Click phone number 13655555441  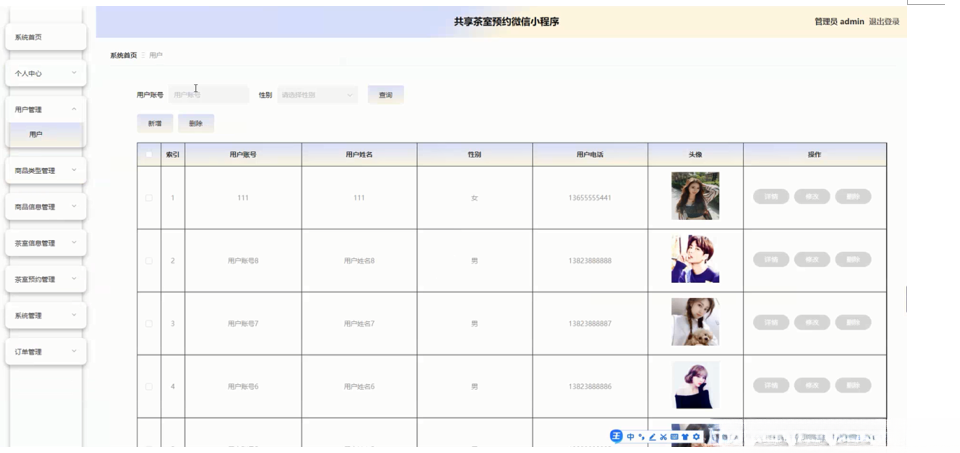pyautogui.click(x=590, y=198)
